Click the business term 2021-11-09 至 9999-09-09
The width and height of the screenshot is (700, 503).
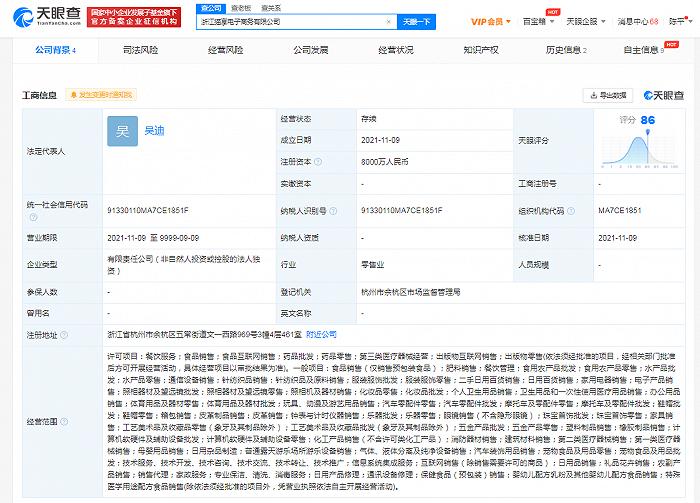coord(153,238)
